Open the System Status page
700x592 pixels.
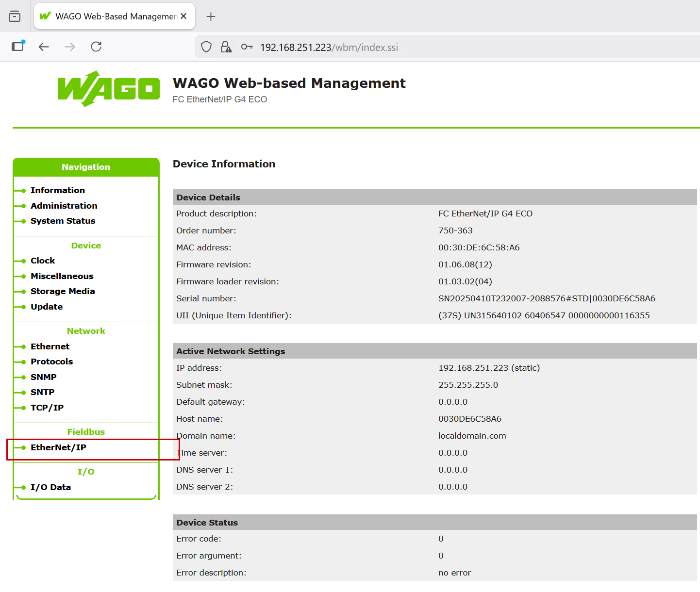coord(63,221)
